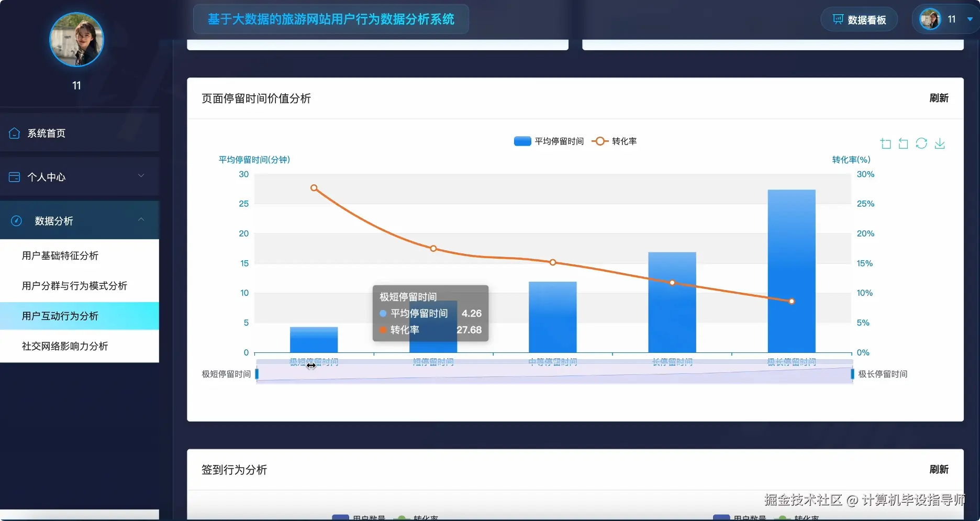Toggle the 平均停留时间 legend series
Image resolution: width=980 pixels, height=521 pixels.
point(549,141)
